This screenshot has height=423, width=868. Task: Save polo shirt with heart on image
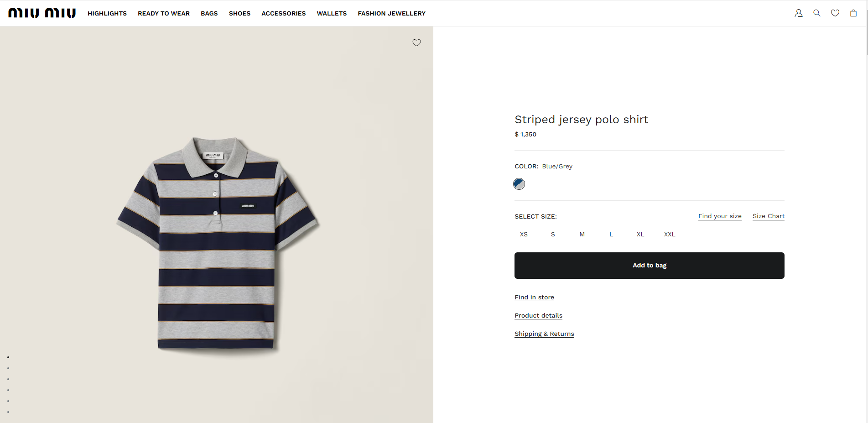416,42
